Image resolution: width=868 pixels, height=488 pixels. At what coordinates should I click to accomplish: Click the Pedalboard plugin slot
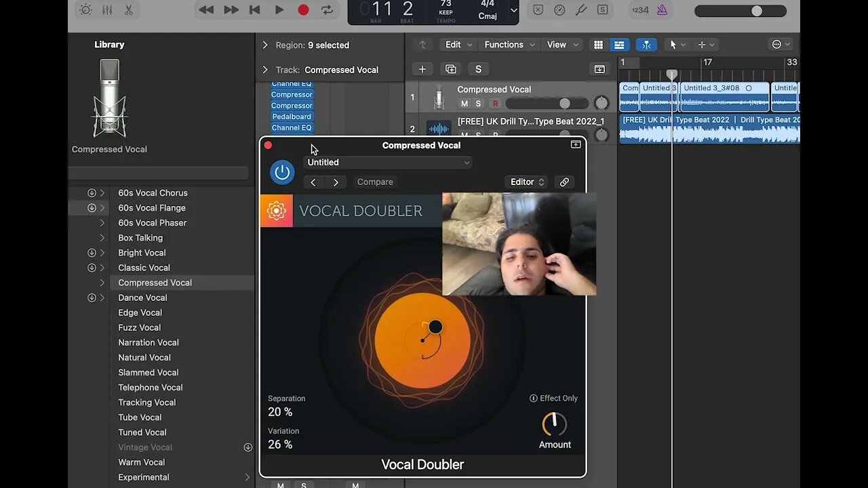pos(292,117)
